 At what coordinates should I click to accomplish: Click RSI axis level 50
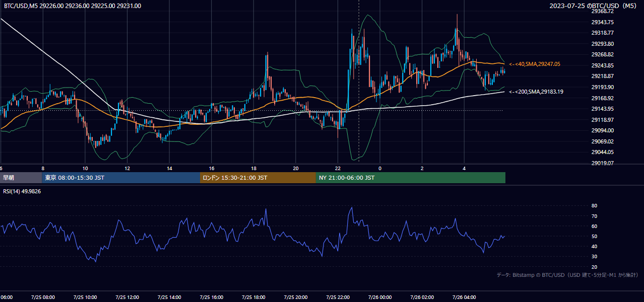pos(594,236)
